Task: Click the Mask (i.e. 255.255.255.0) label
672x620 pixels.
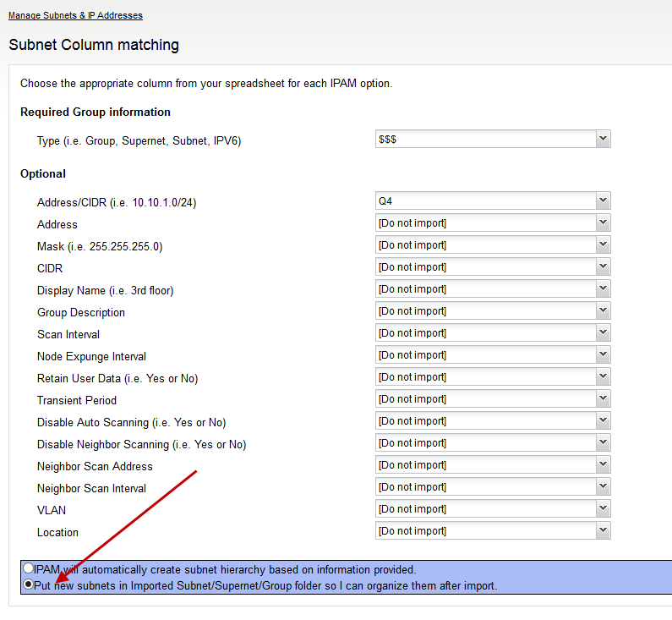Action: (x=100, y=246)
